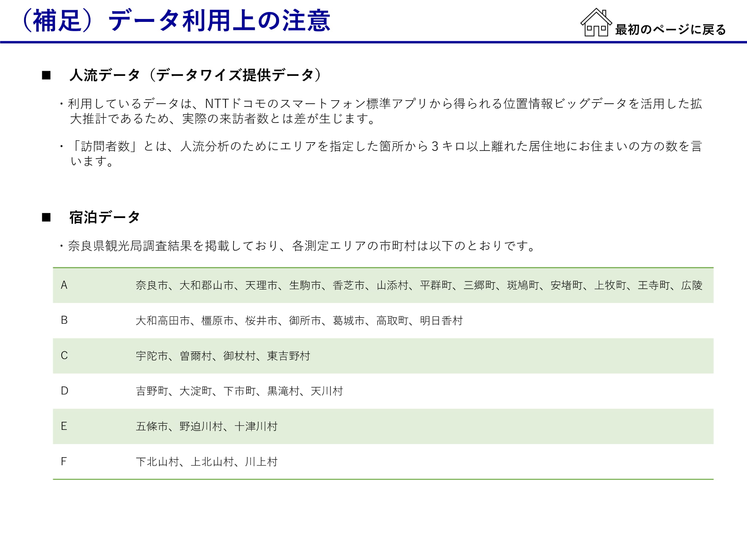The width and height of the screenshot is (747, 560).
Task: Click the black square bullet beside 人流データ
Action: [46, 75]
